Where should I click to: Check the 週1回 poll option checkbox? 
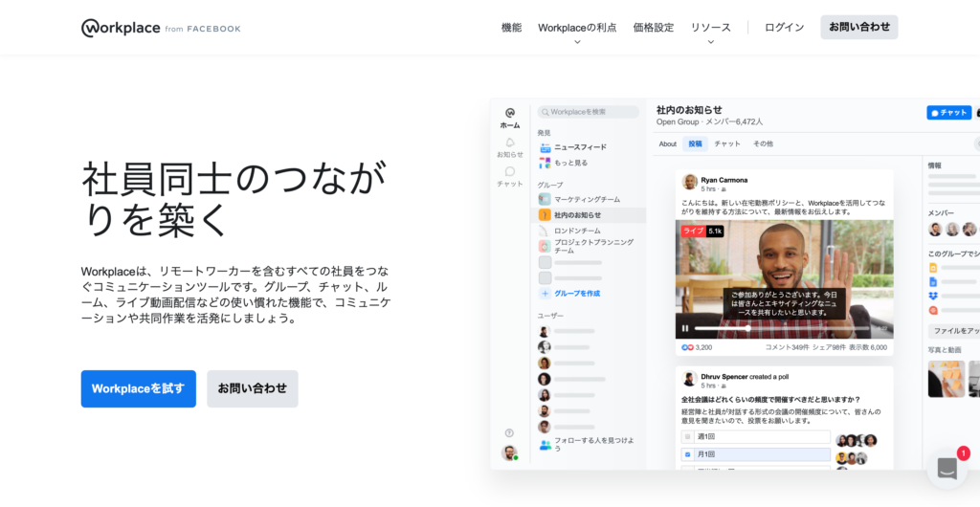coord(687,437)
